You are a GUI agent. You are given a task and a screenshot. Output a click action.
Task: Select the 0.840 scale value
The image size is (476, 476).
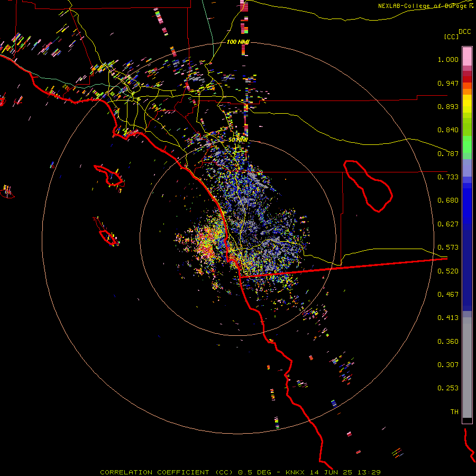[448, 130]
